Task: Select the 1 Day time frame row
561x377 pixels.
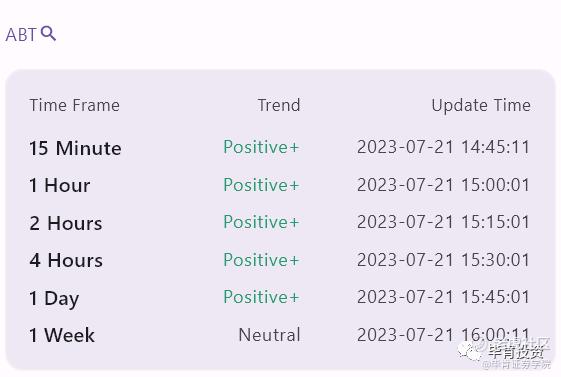Action: pyautogui.click(x=280, y=297)
